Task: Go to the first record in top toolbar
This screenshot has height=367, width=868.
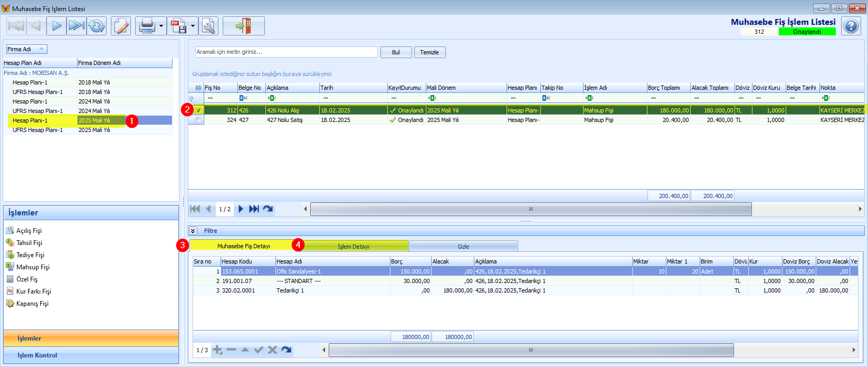Action: coord(16,25)
